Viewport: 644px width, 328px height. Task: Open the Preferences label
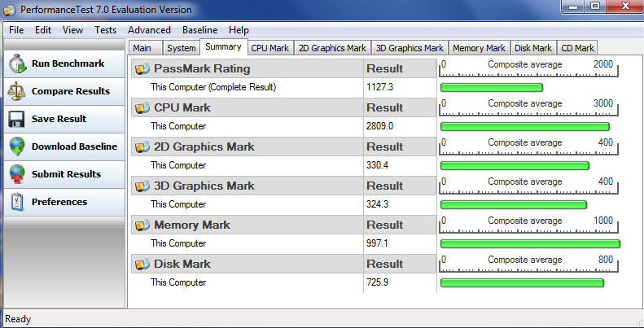click(x=59, y=202)
